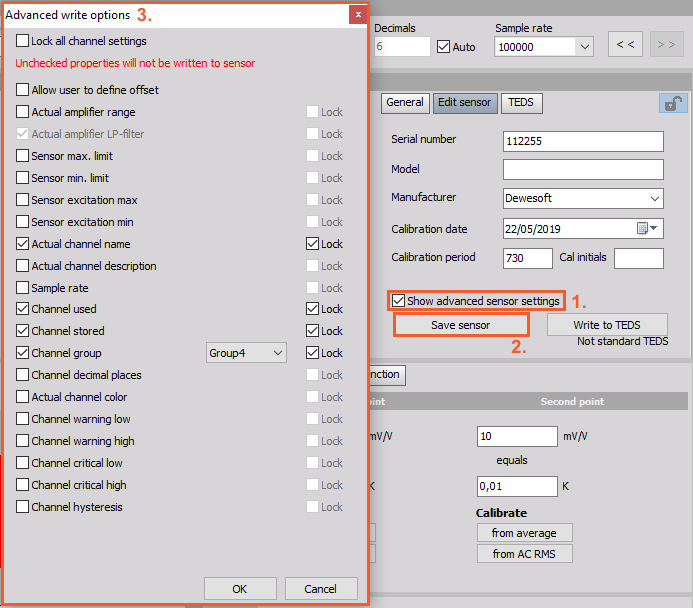Switch to the General tab
The width and height of the screenshot is (693, 608).
tap(405, 103)
